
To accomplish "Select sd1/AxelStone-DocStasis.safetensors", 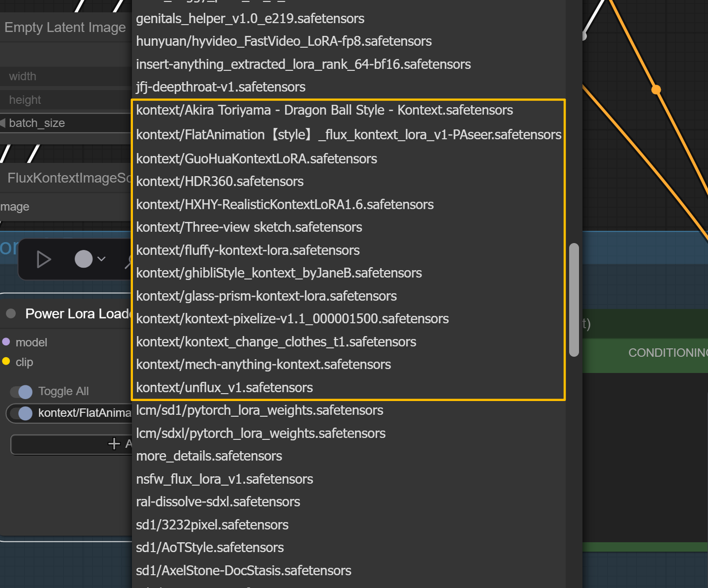I will pyautogui.click(x=349, y=571).
